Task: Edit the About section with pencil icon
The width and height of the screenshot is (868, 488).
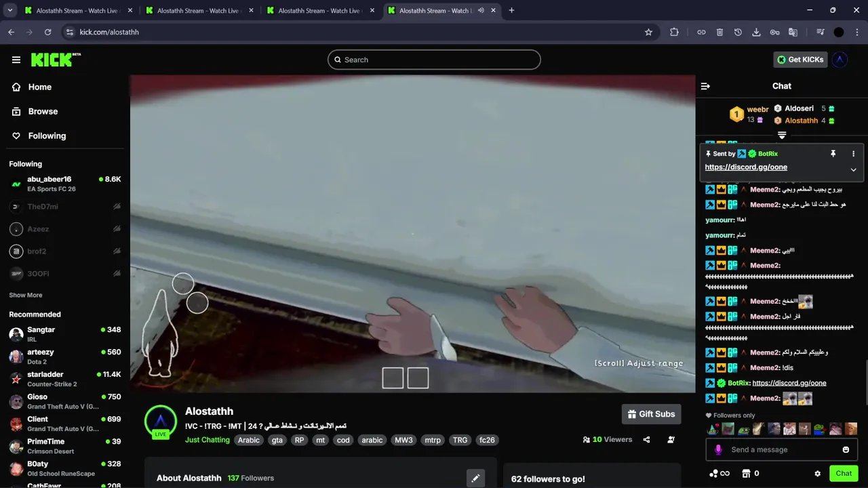Action: pyautogui.click(x=475, y=478)
